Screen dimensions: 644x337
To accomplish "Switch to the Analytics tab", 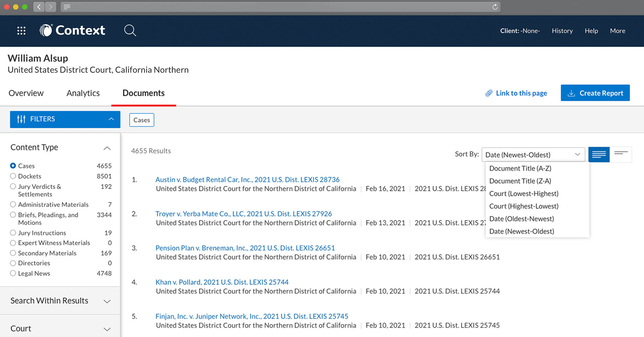I will (83, 93).
